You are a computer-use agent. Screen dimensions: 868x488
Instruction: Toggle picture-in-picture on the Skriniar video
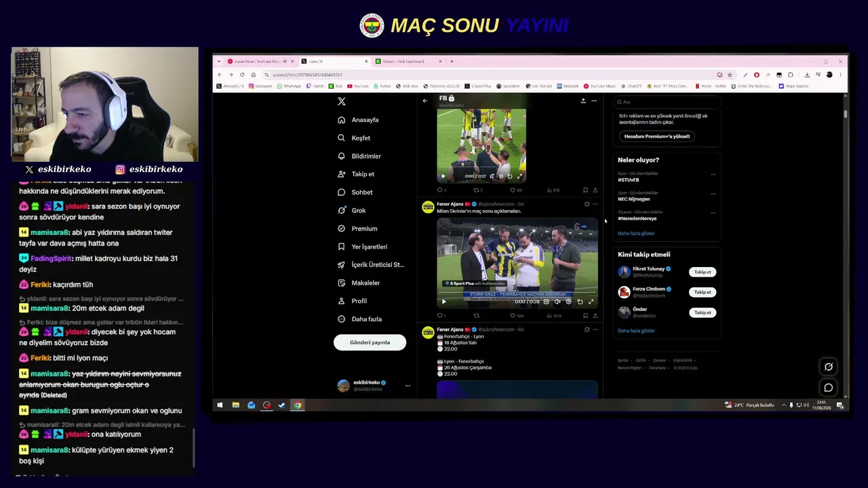pos(580,302)
